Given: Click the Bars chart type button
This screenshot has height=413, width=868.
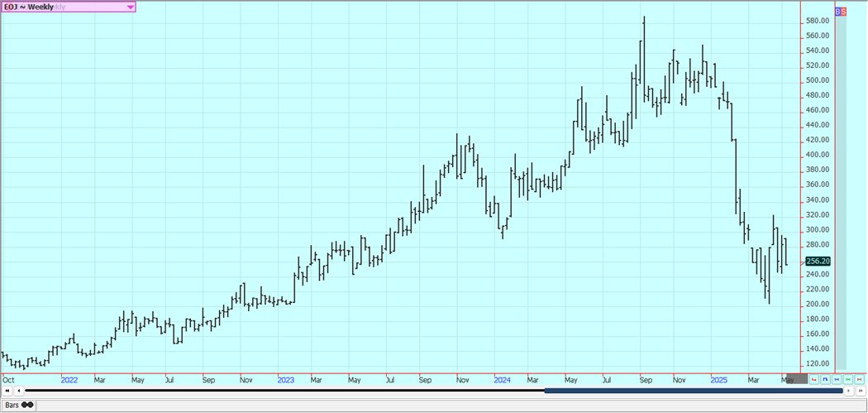Looking at the screenshot, I should [19, 406].
